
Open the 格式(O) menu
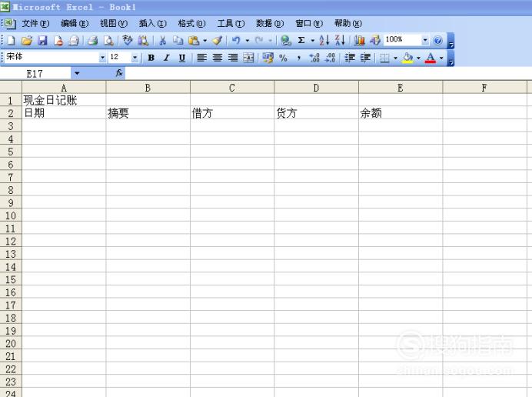point(191,23)
